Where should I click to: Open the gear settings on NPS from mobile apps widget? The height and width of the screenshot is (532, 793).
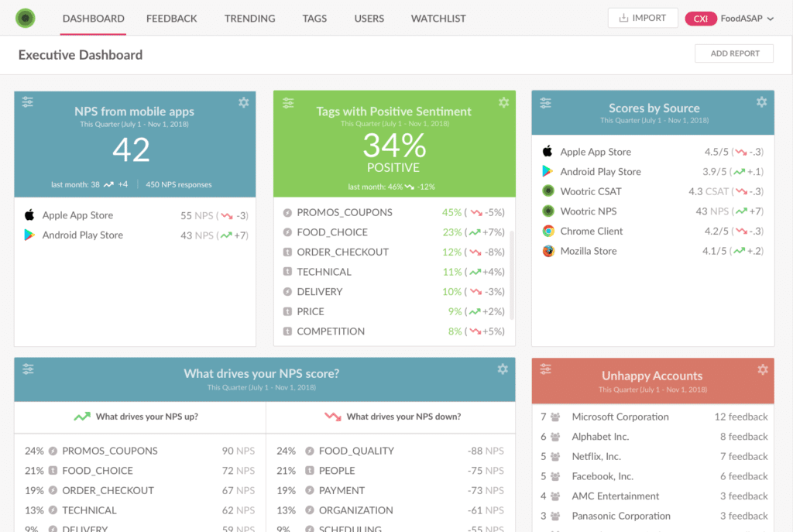coord(243,101)
